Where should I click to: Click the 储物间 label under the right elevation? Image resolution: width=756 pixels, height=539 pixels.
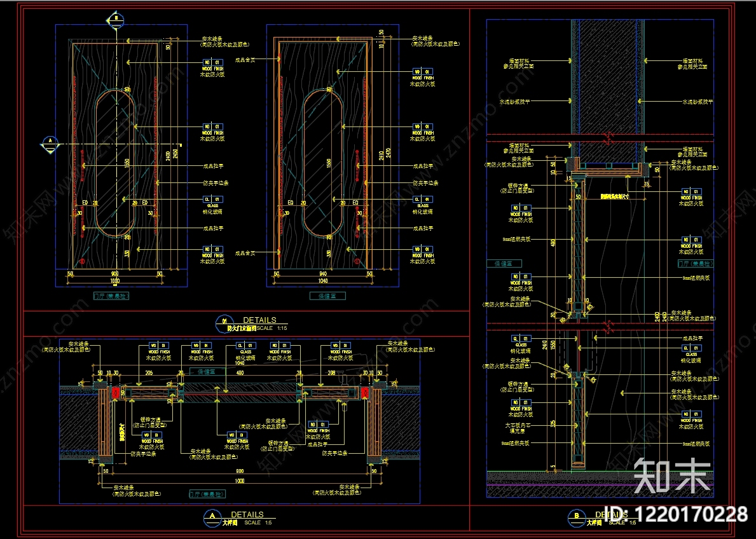point(327,296)
